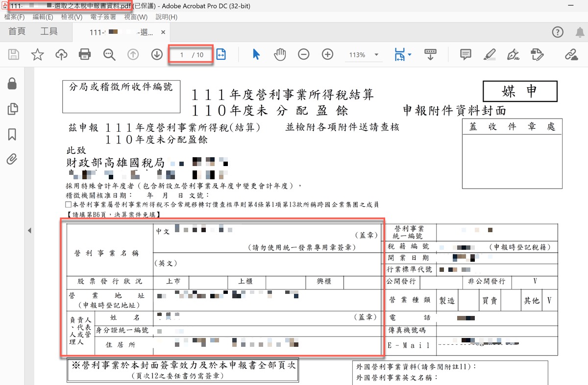Add the file to starred favorites
This screenshot has width=588, height=385.
[37, 55]
